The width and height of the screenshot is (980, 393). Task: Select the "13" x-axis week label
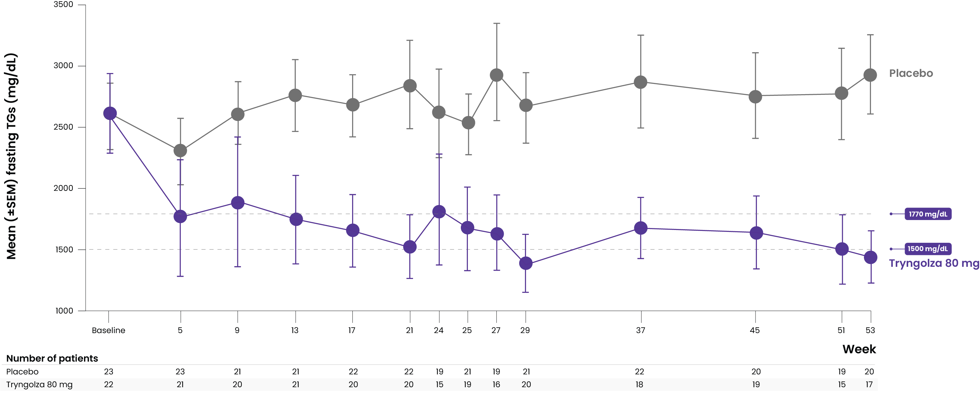(295, 330)
